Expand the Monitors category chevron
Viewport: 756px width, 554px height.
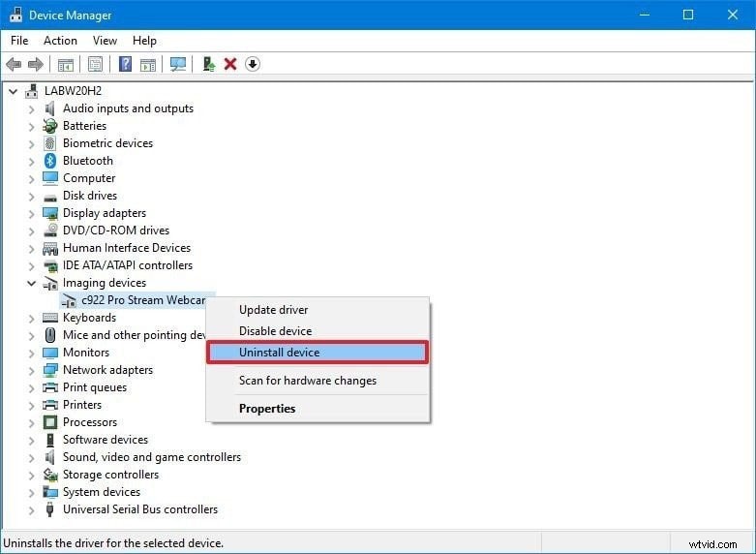[x=32, y=353]
